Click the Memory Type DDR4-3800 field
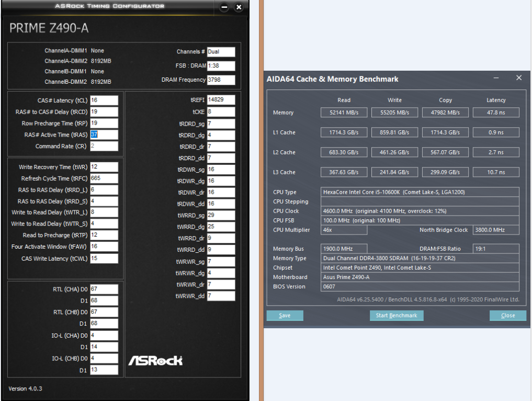Viewport: 532px width, 401px height. pos(420,258)
